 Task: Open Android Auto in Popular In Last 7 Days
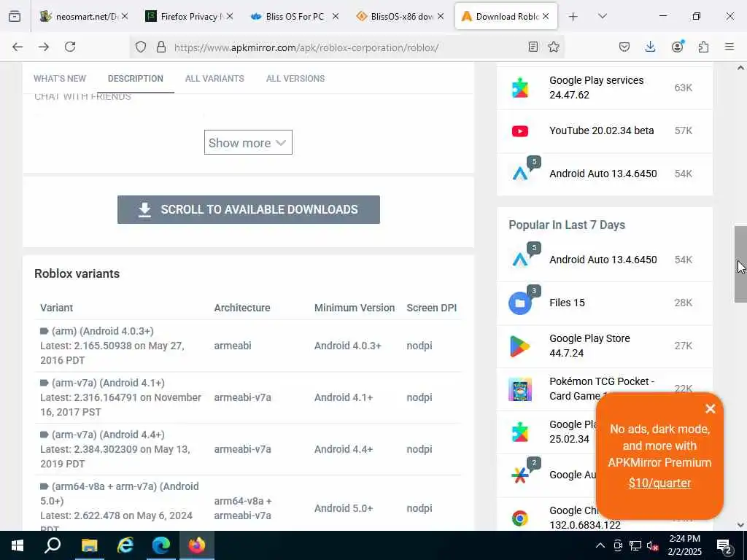coord(603,260)
